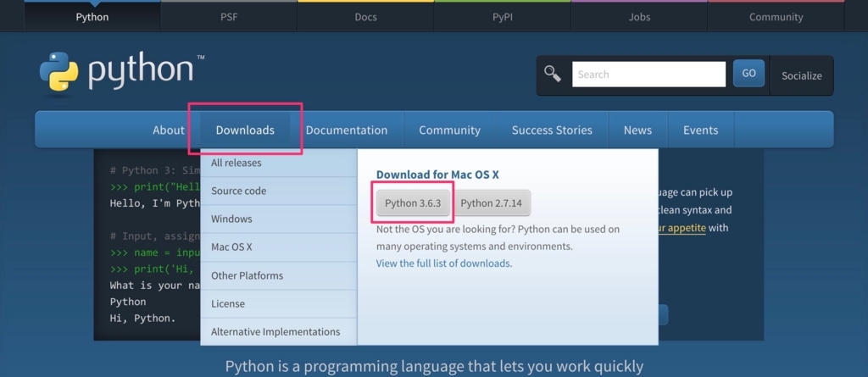Click the 'appetite' yellow link

pos(682,228)
